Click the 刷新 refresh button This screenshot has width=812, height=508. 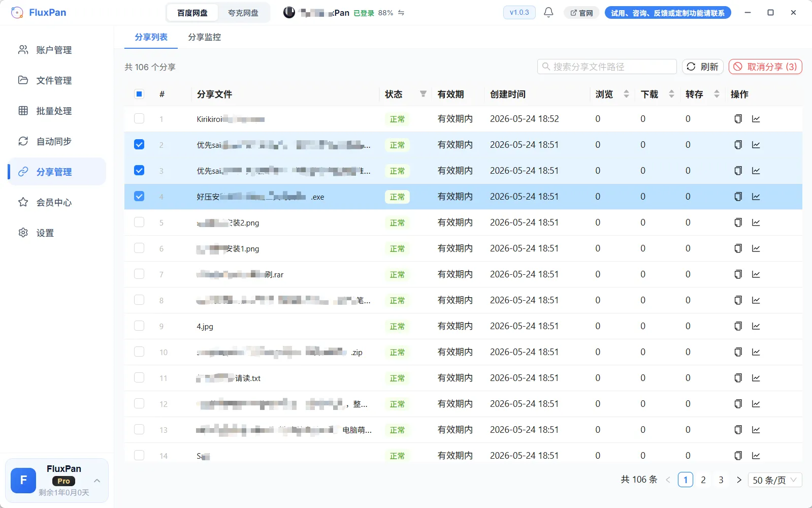703,67
